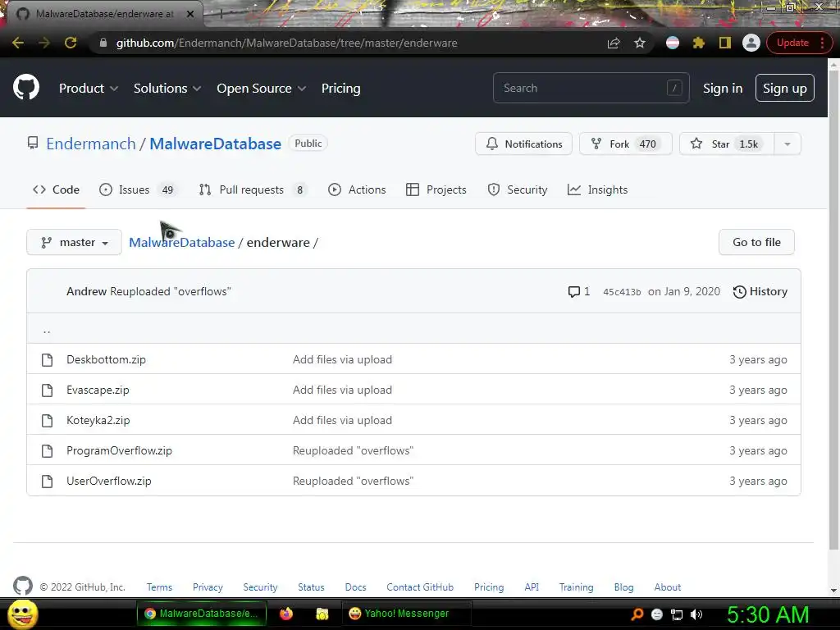Click the volume speaker tray icon
The image size is (840, 630).
click(x=696, y=614)
